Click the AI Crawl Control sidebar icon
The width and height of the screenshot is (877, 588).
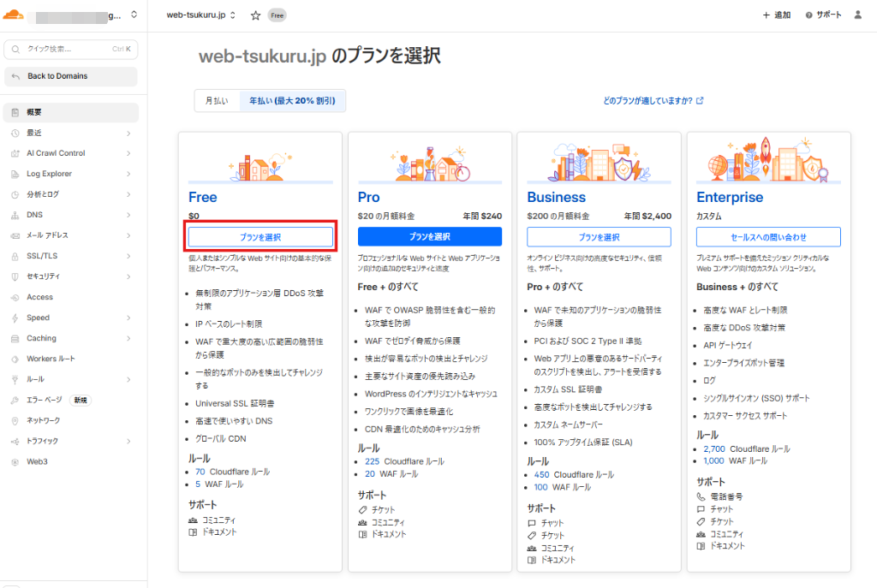(15, 153)
